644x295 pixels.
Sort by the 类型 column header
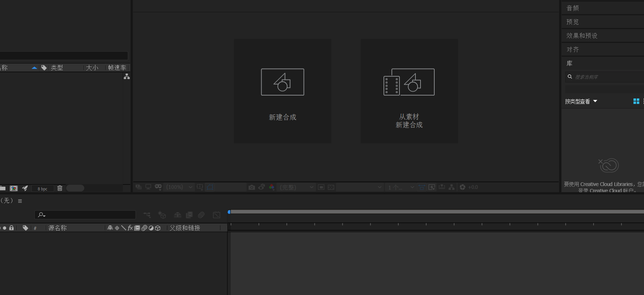[57, 68]
